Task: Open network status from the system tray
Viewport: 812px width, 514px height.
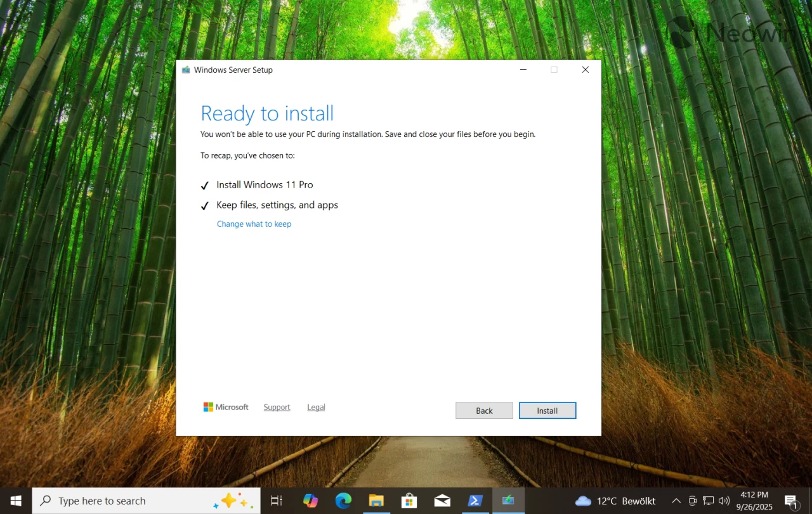Action: point(709,501)
